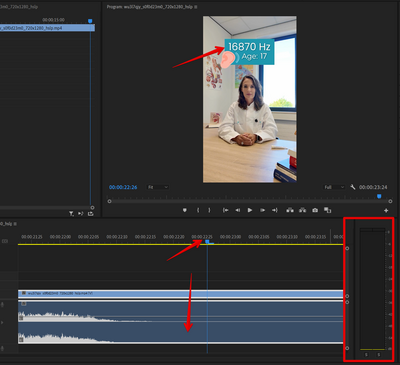Click the ruler at 00:00:22:00

tap(60, 237)
